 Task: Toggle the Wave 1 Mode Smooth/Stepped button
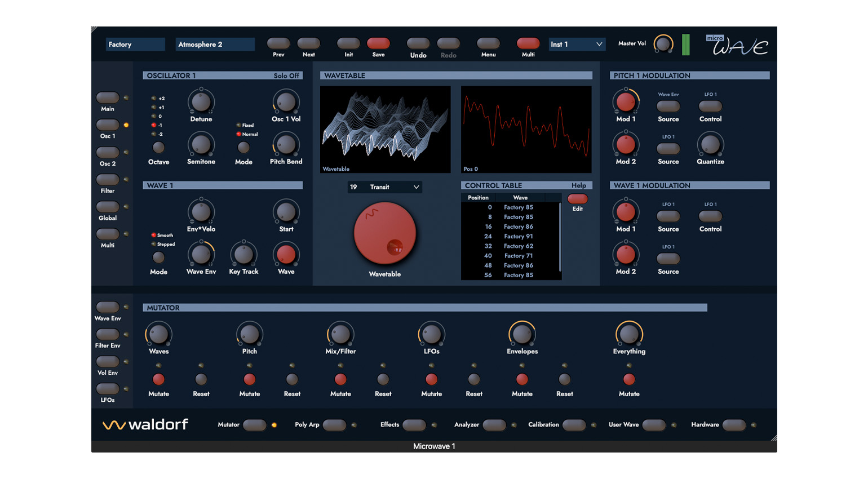click(159, 258)
